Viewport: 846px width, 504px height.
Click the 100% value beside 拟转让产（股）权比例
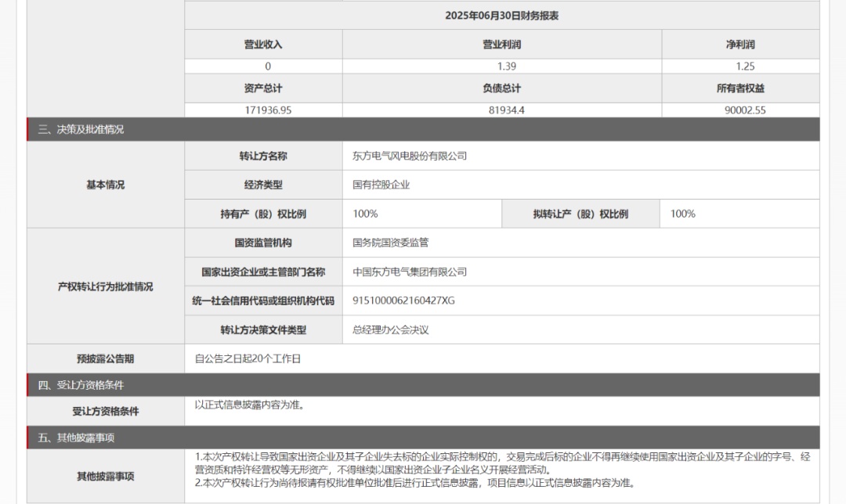tap(682, 214)
